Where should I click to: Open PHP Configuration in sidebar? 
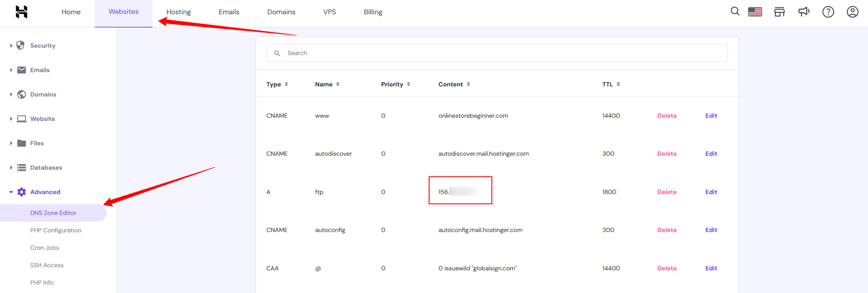tap(56, 230)
